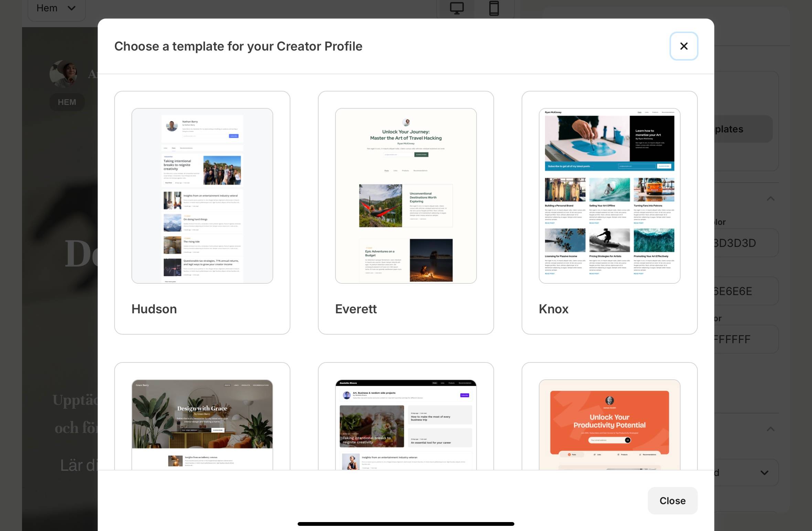Close the template dialog with X icon
812x531 pixels.
point(684,46)
